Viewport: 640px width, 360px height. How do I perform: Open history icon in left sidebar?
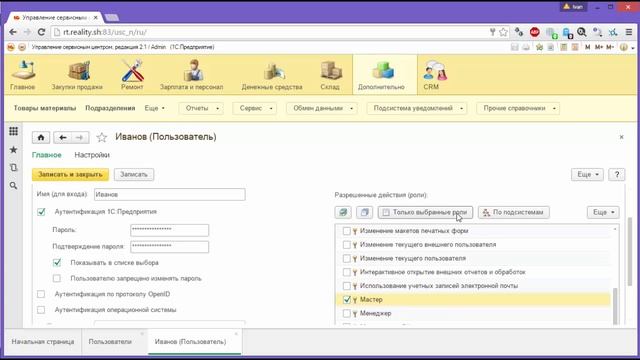[x=13, y=168]
